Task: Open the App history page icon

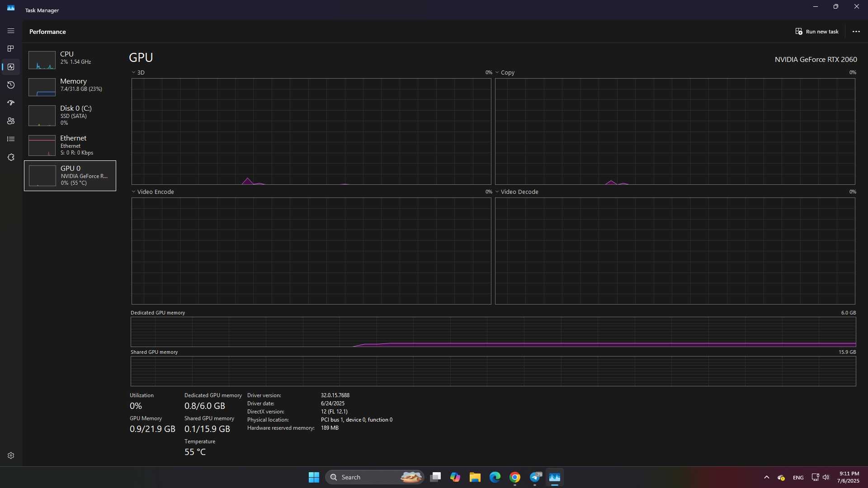Action: (11, 85)
